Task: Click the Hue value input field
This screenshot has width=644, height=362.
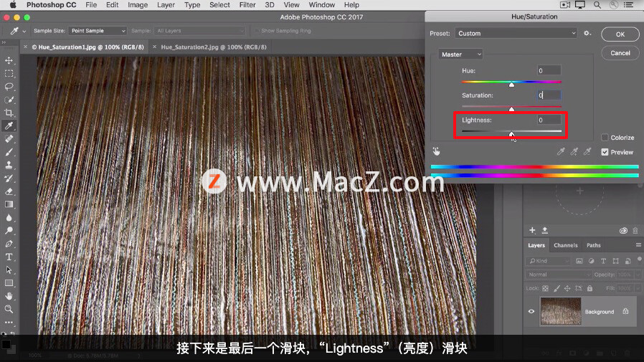Action: point(549,70)
